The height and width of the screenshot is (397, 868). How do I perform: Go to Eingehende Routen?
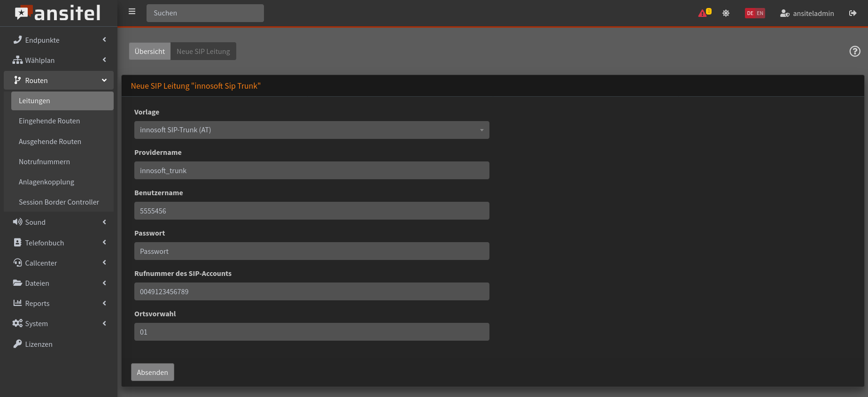click(x=49, y=121)
